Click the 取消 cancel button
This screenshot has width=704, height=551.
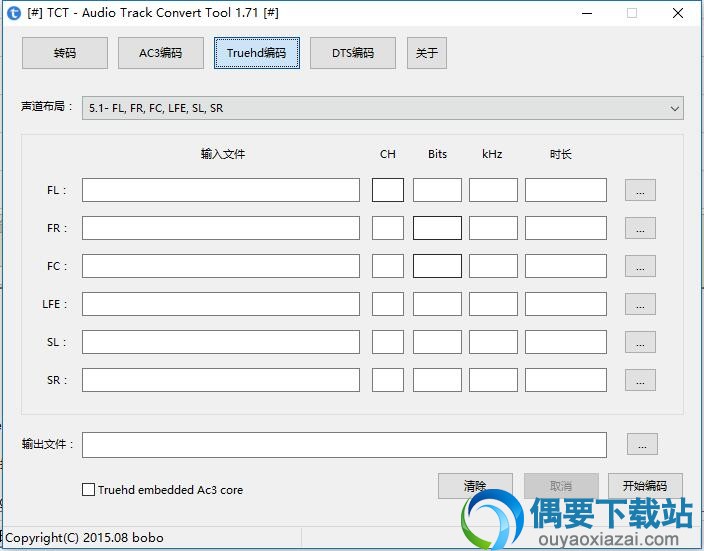pos(561,486)
